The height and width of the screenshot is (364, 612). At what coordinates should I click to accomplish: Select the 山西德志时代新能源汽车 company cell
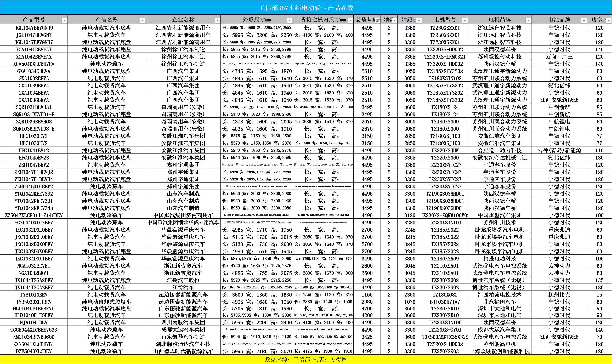point(183,351)
